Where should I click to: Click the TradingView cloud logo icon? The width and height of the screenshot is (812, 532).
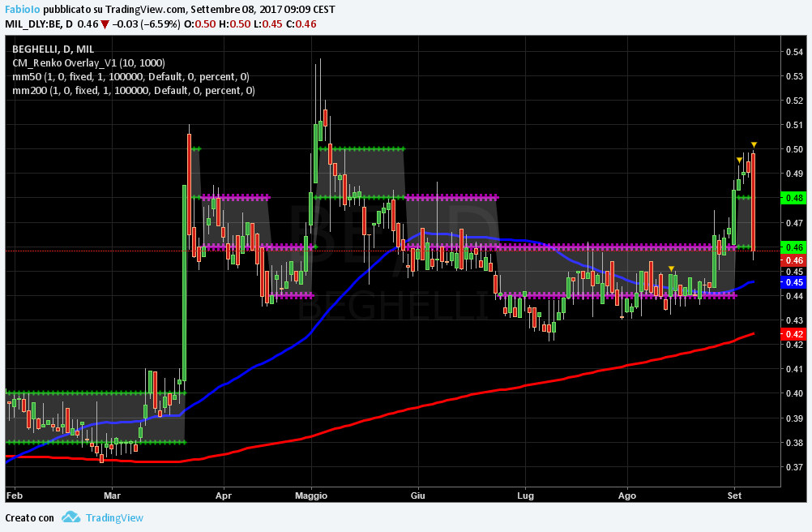(x=71, y=517)
